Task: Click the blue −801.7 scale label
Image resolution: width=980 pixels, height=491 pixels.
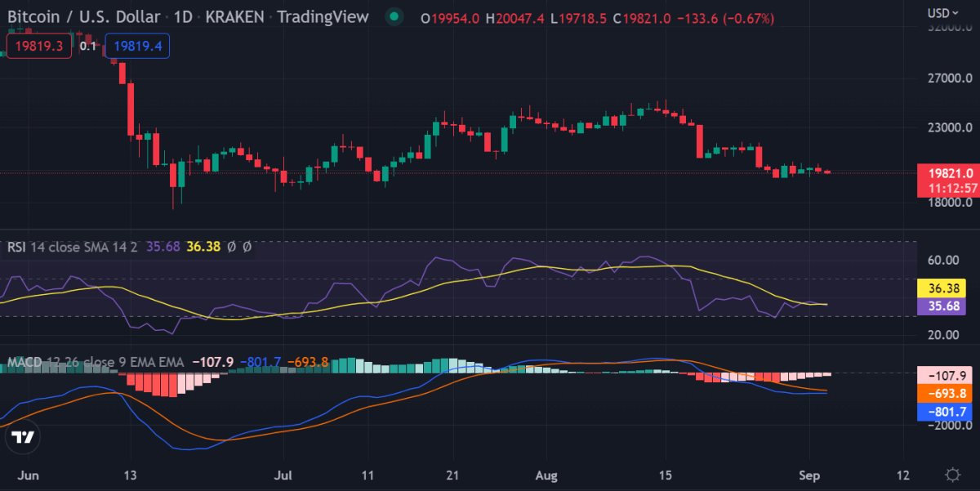Action: pyautogui.click(x=946, y=412)
